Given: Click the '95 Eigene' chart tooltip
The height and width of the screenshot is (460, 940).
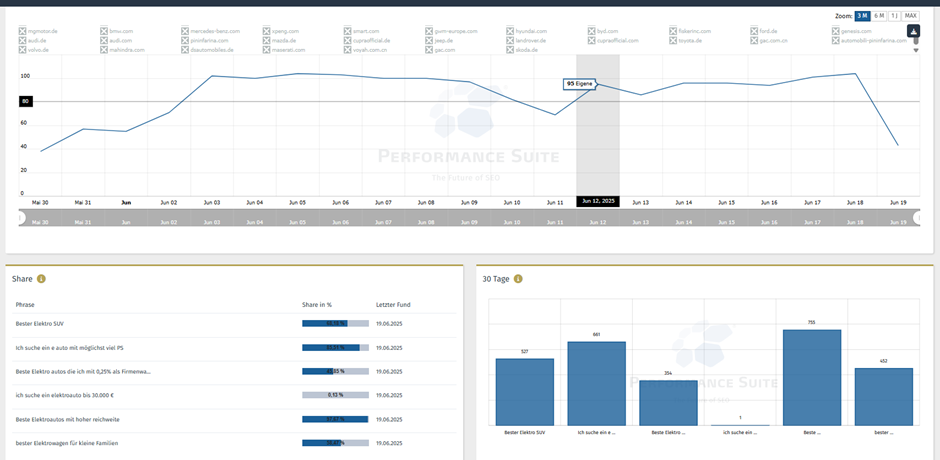Looking at the screenshot, I should coord(580,84).
